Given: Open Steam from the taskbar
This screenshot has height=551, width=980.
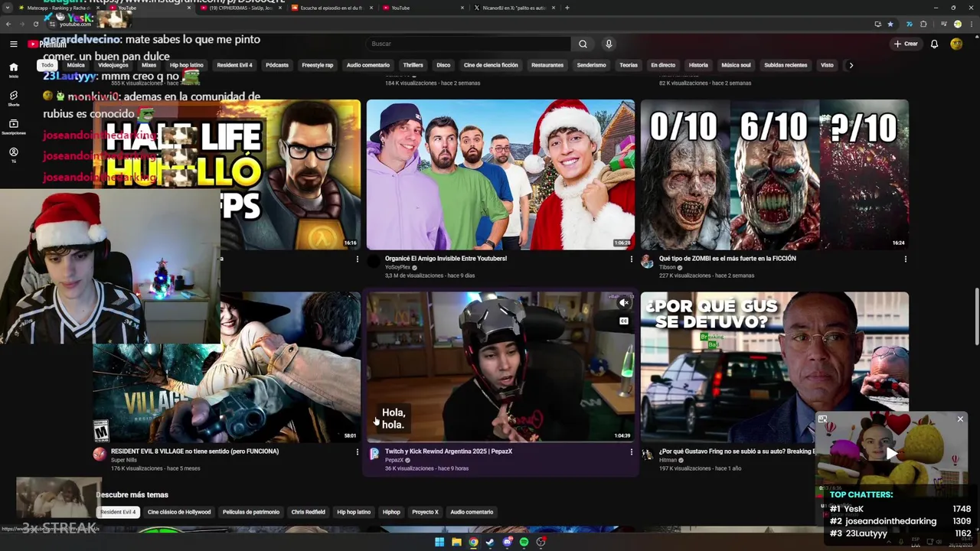Looking at the screenshot, I should pos(490,542).
